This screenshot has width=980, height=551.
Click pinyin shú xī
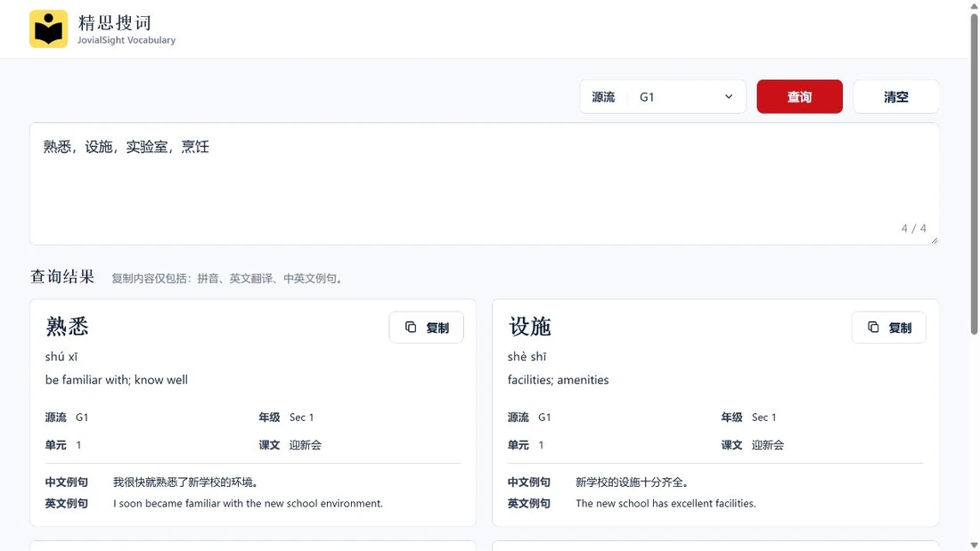click(61, 357)
